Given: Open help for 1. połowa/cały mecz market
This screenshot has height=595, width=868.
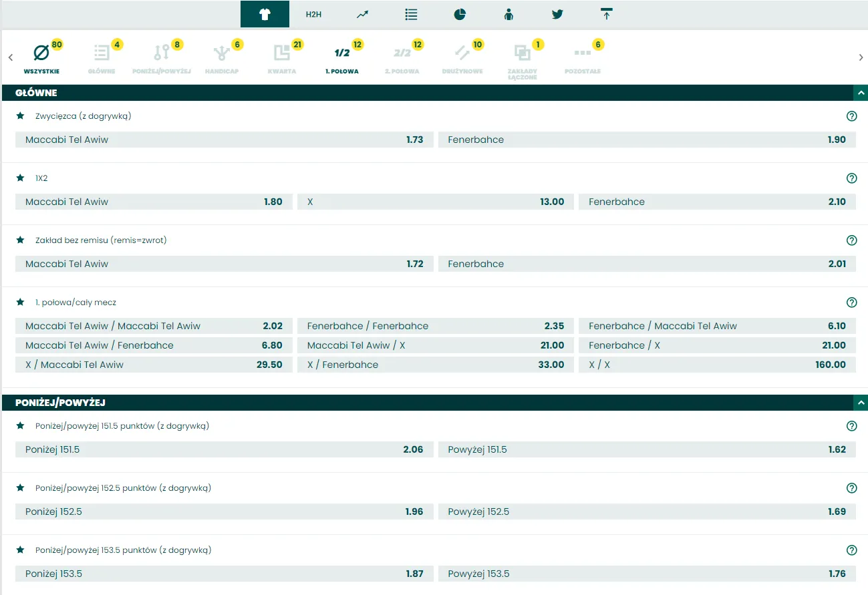Looking at the screenshot, I should point(851,303).
